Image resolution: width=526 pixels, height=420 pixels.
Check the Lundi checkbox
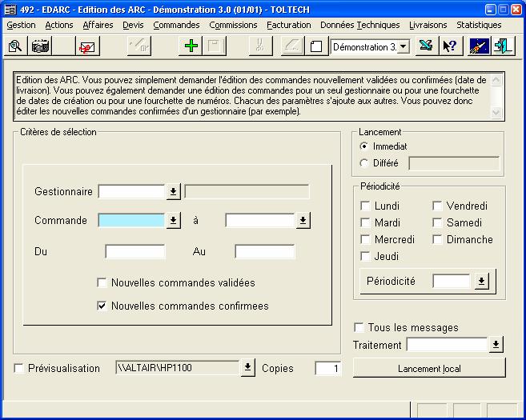[x=365, y=206]
